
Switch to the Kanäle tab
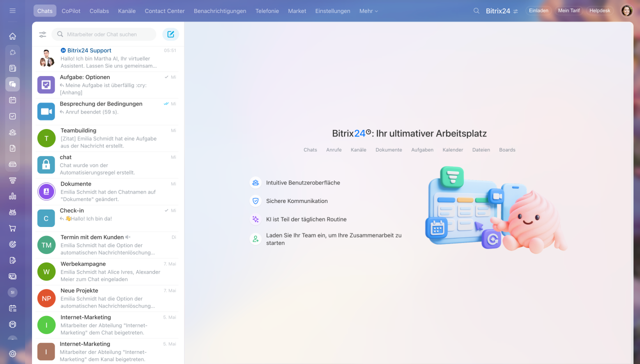pos(127,11)
